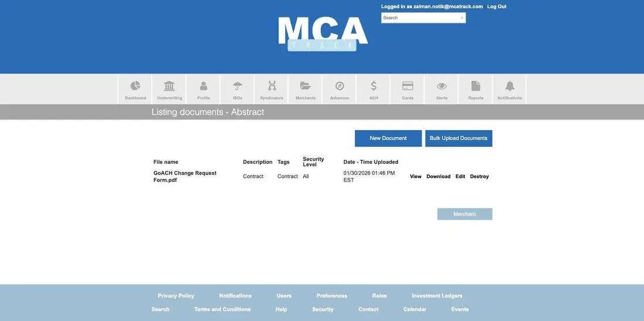This screenshot has width=644, height=321.
Task: Open the Search dropdown arrow in header
Action: tap(462, 18)
